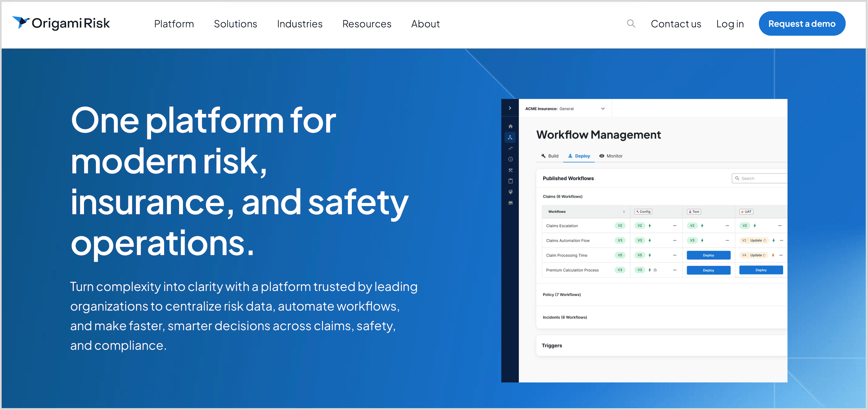Open the Solutions menu
This screenshot has width=868, height=410.
point(235,24)
